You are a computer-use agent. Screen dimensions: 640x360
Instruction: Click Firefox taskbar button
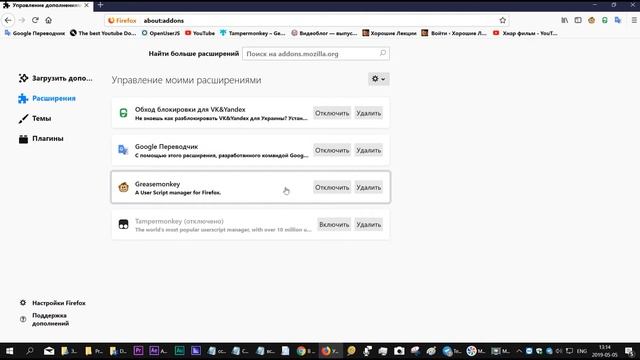tap(330, 351)
